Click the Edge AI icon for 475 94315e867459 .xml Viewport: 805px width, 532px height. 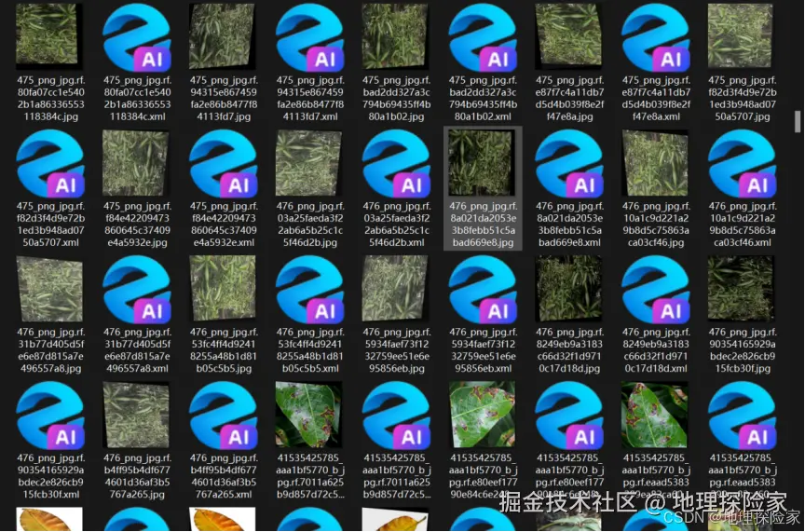(309, 37)
